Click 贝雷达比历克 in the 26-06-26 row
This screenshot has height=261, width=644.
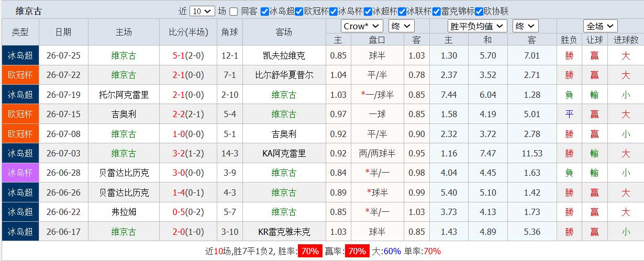(124, 192)
